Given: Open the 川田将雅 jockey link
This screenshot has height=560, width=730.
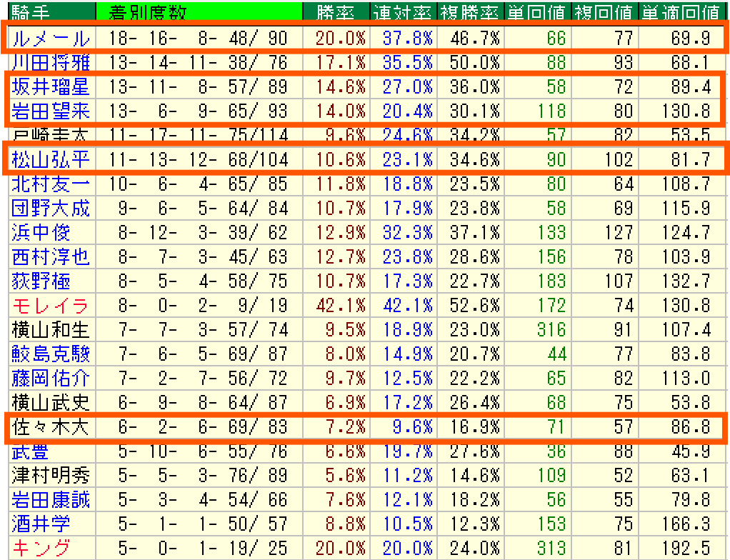Looking at the screenshot, I should coord(50,62).
